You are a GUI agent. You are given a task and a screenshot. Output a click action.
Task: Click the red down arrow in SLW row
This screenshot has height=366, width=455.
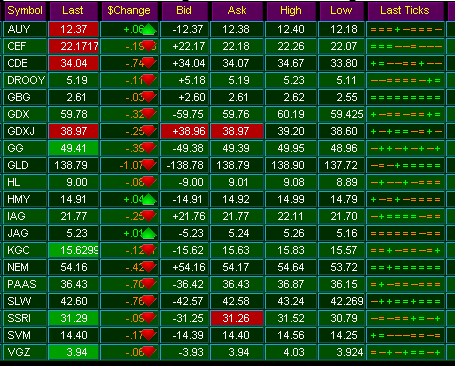(149, 301)
